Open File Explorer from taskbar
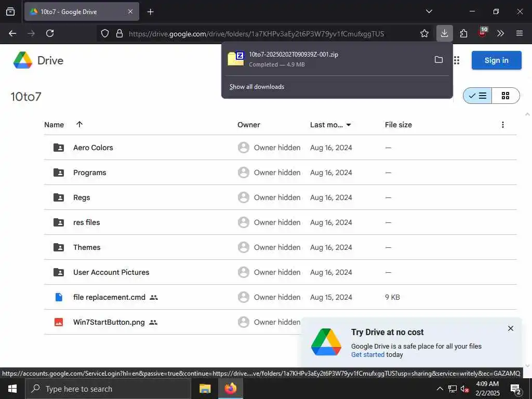The image size is (532, 399). pyautogui.click(x=205, y=389)
